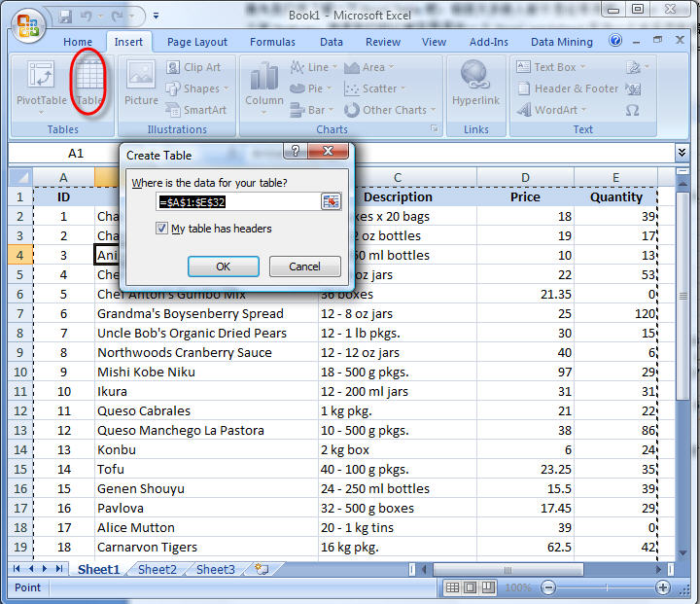The width and height of the screenshot is (700, 604).
Task: Click the Insert Worksheet tab icon
Action: [262, 569]
